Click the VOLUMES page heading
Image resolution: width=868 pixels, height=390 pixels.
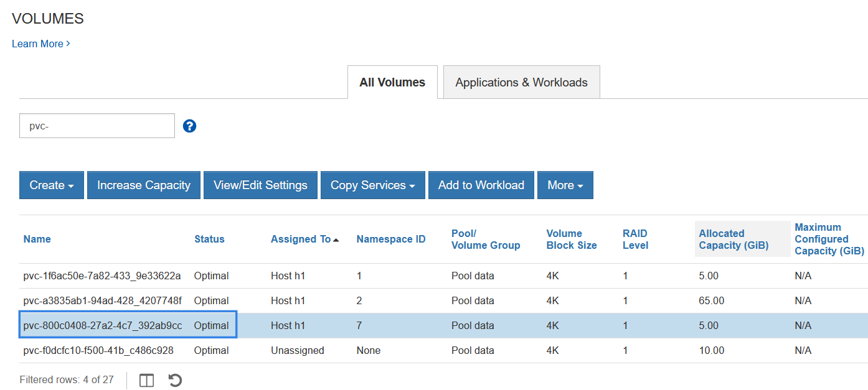point(48,19)
